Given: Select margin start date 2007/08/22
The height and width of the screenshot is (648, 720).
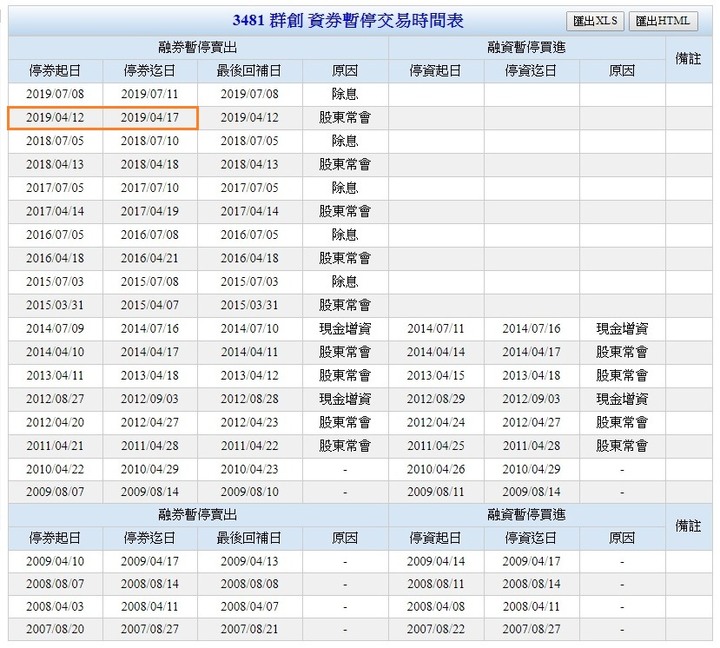Looking at the screenshot, I should [x=435, y=629].
